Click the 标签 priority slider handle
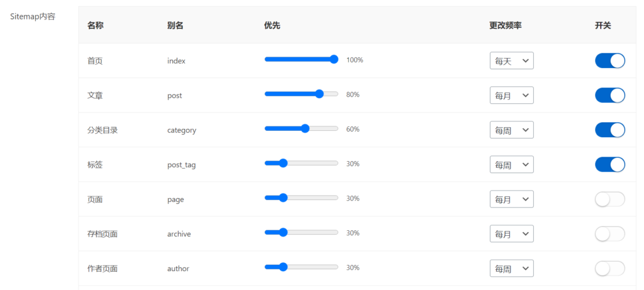 point(283,163)
